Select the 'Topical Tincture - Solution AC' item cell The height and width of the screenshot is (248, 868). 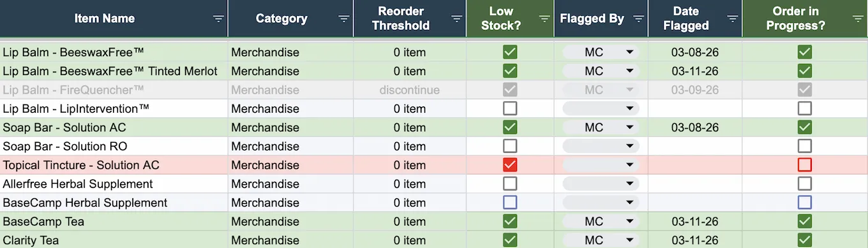pos(114,165)
